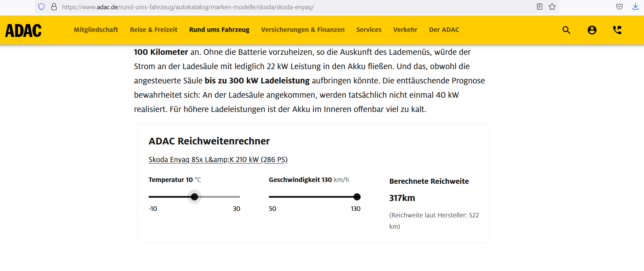Toggle reader view icon in address bar
This screenshot has height=271, width=644.
pos(539,7)
